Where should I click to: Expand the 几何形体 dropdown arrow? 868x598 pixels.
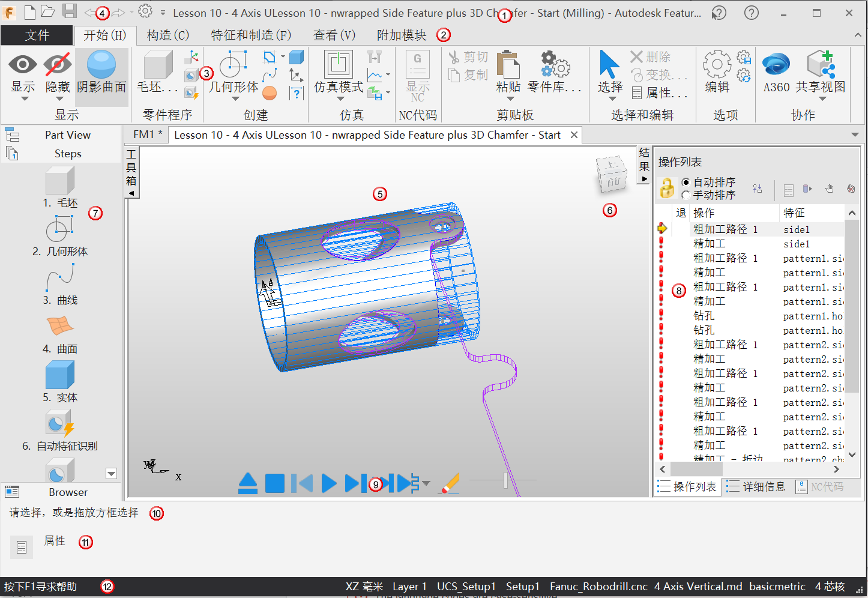(x=235, y=99)
